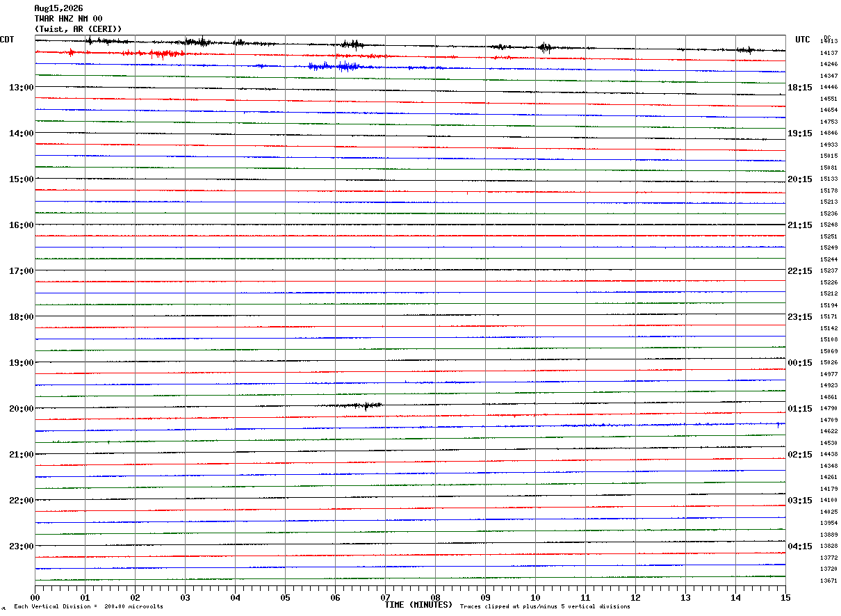This screenshot has height=616, width=841.
Task: Click the black seismic burst near minute 10 top row
Action: pos(546,47)
